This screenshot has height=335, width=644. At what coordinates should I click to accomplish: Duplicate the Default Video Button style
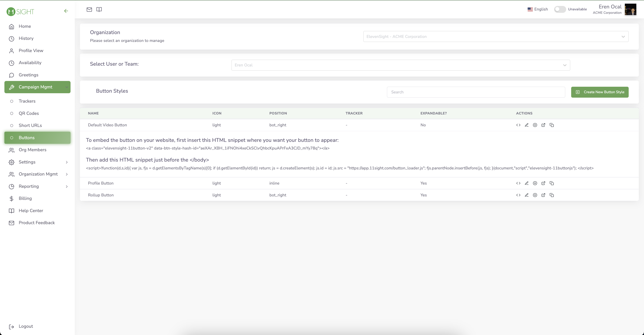point(552,125)
